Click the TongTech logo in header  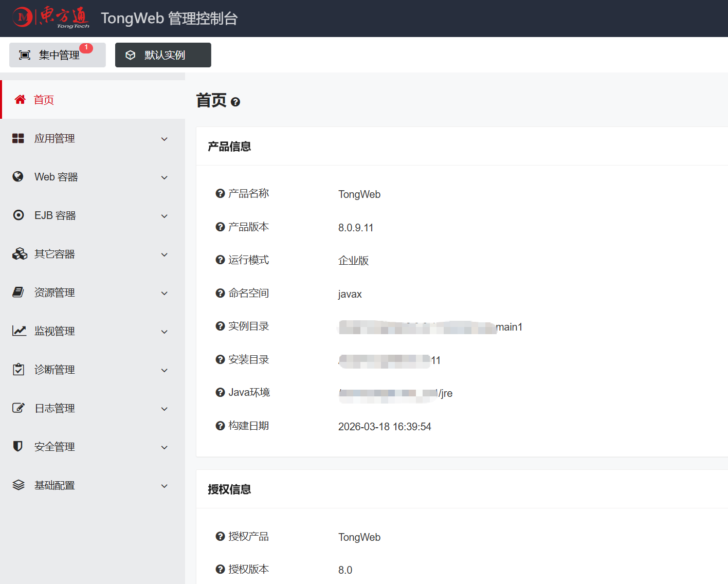click(51, 17)
